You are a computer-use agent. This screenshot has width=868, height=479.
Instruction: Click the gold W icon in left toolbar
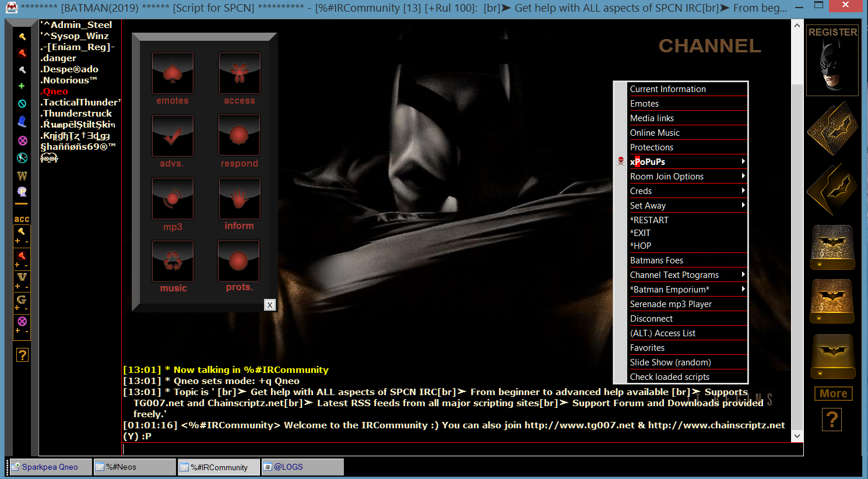[22, 175]
